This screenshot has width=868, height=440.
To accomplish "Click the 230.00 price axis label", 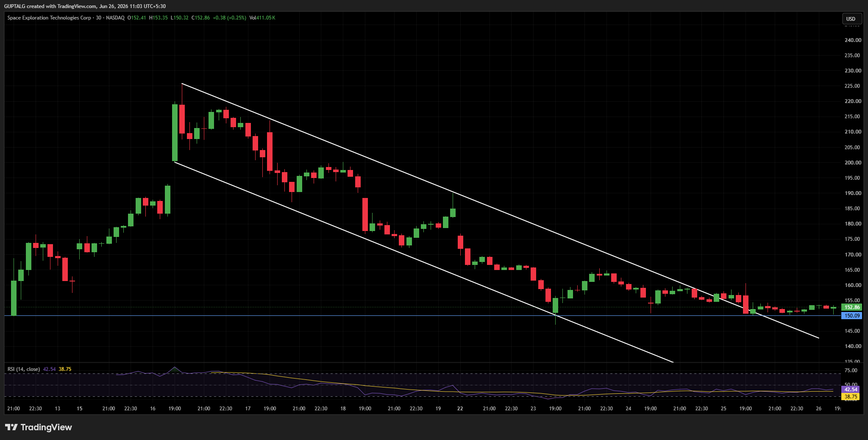I will (x=853, y=71).
